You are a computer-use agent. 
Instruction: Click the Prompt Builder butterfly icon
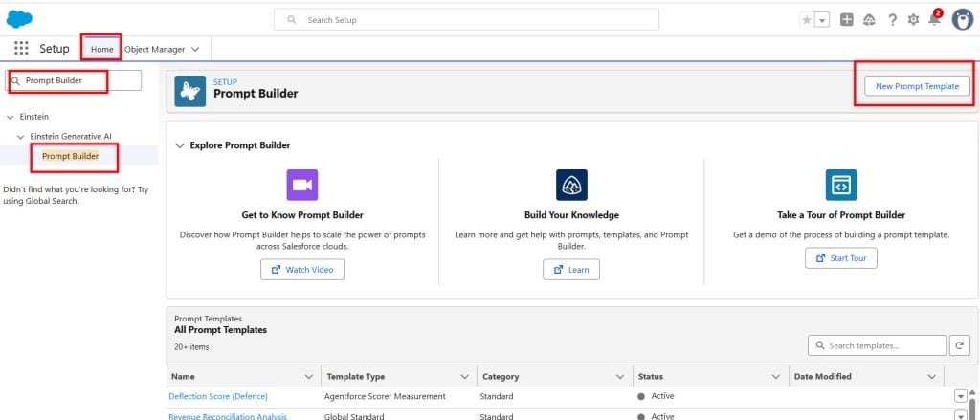point(190,91)
